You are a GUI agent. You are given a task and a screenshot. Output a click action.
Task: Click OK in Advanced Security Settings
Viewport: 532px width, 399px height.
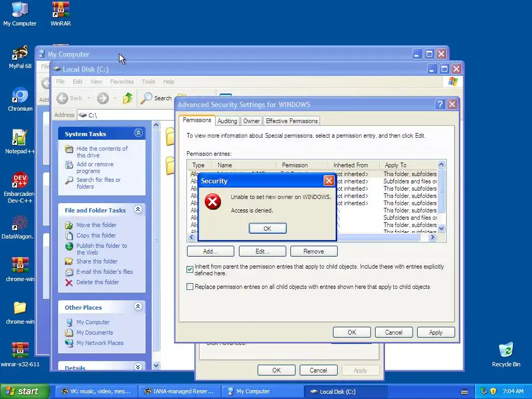[x=352, y=332]
